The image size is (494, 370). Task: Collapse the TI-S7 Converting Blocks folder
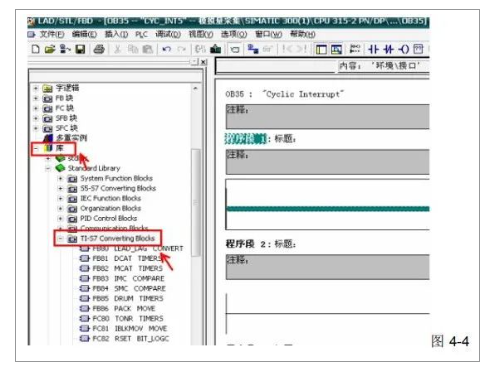click(x=60, y=238)
